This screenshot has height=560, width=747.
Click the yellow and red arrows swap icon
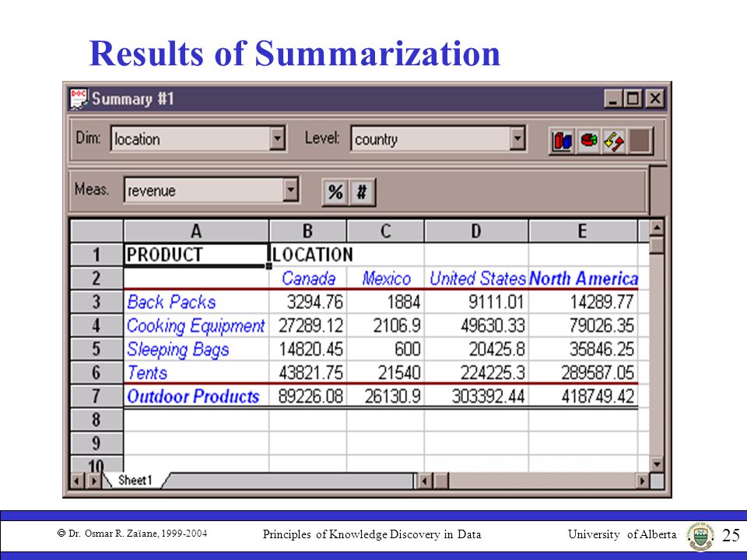tap(614, 141)
